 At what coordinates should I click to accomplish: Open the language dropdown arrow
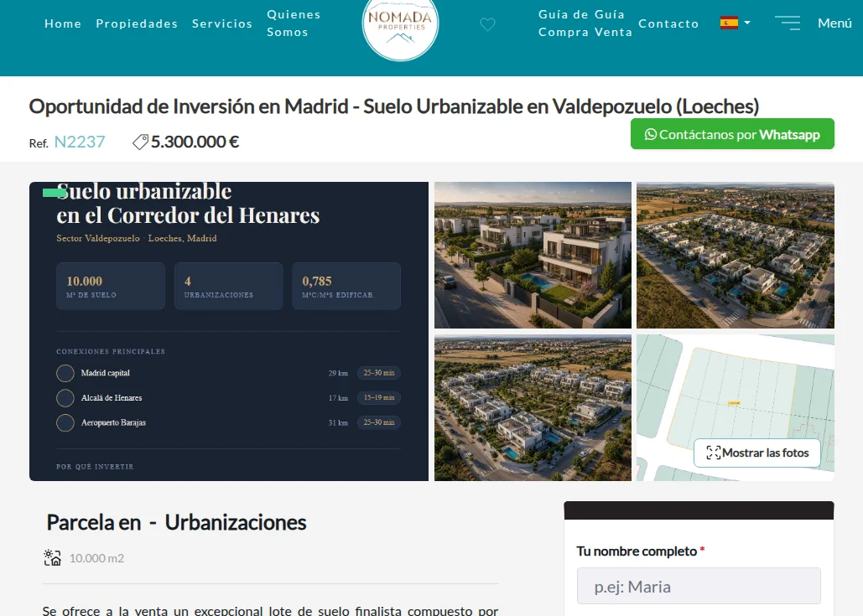click(747, 23)
